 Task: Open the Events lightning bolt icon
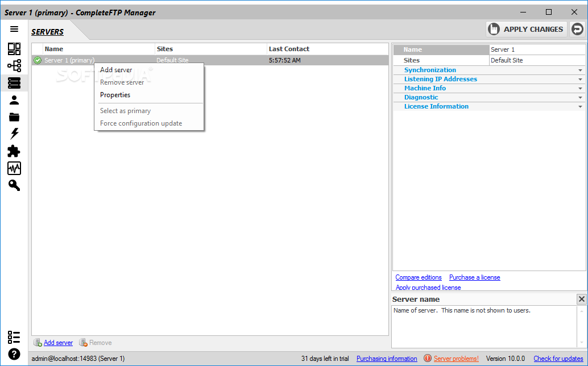[x=14, y=134]
